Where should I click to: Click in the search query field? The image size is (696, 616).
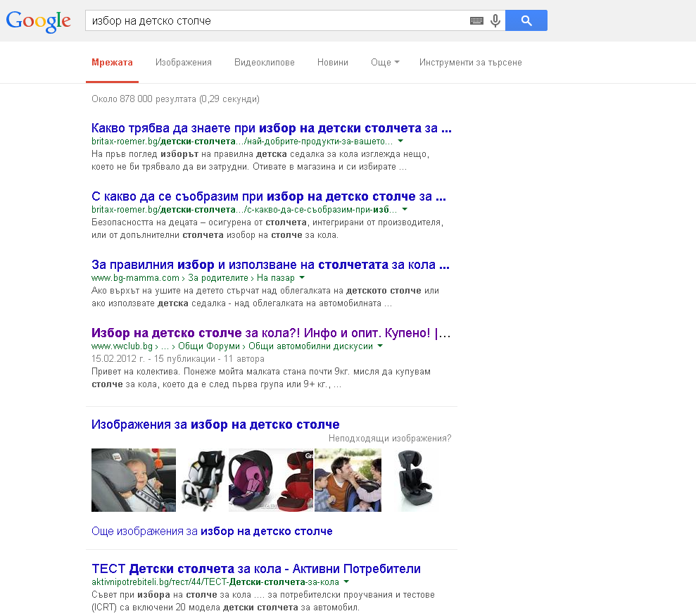(274, 21)
